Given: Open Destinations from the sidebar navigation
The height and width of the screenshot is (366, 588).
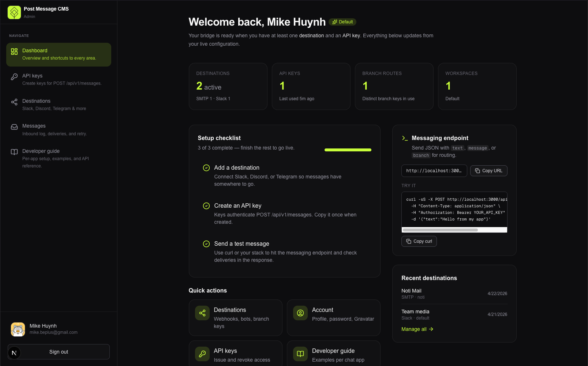Looking at the screenshot, I should (59, 105).
